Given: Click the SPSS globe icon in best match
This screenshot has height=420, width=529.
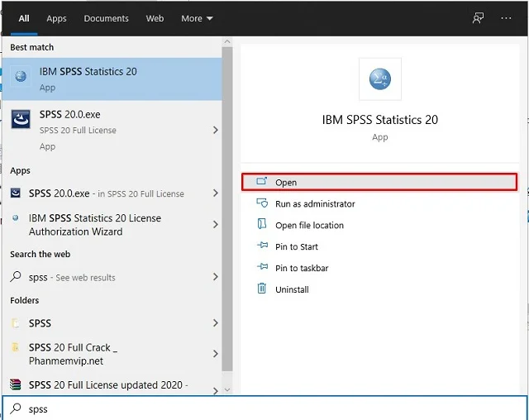Looking at the screenshot, I should pos(21,76).
